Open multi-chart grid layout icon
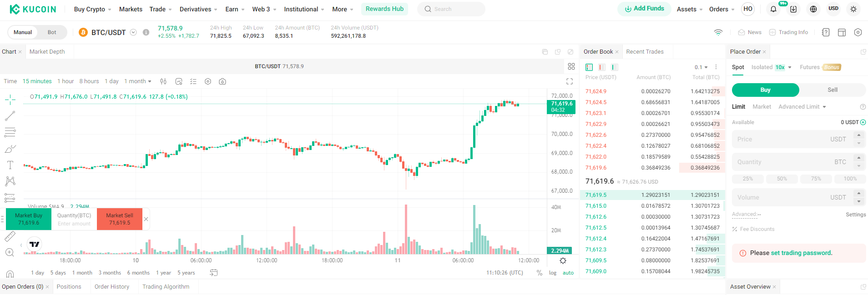The width and height of the screenshot is (868, 295). click(x=571, y=66)
